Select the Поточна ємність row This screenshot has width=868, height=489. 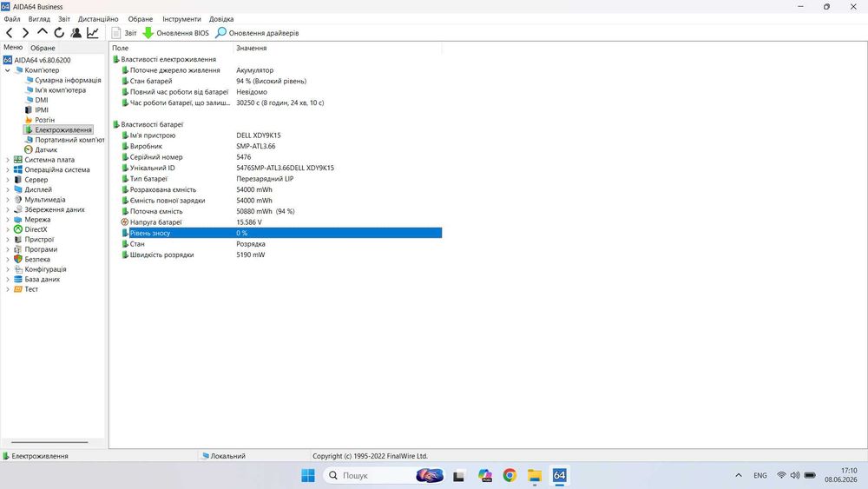[281, 212]
